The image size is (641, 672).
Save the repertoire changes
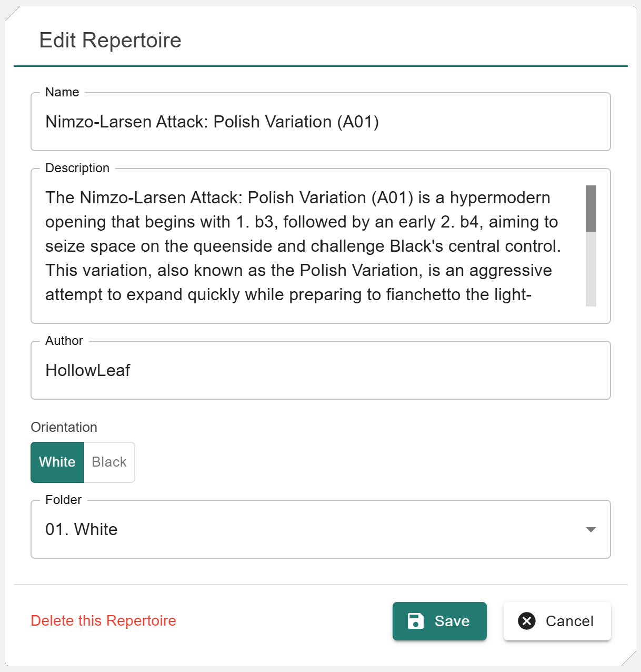point(439,621)
